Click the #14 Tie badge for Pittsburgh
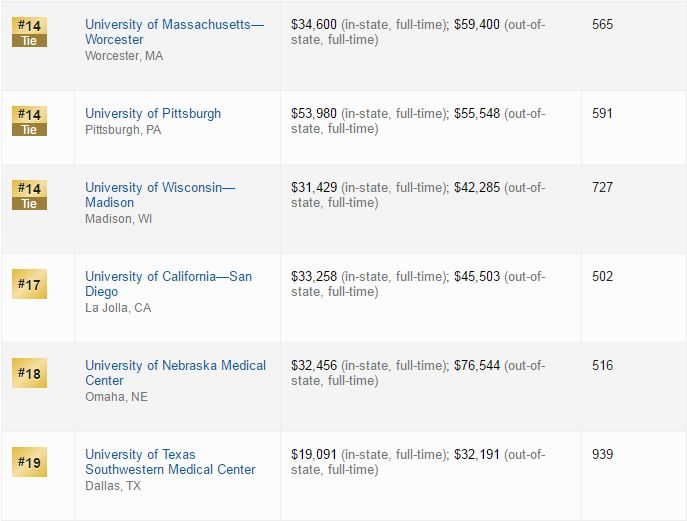Screen dimensions: 687x521 tap(29, 121)
